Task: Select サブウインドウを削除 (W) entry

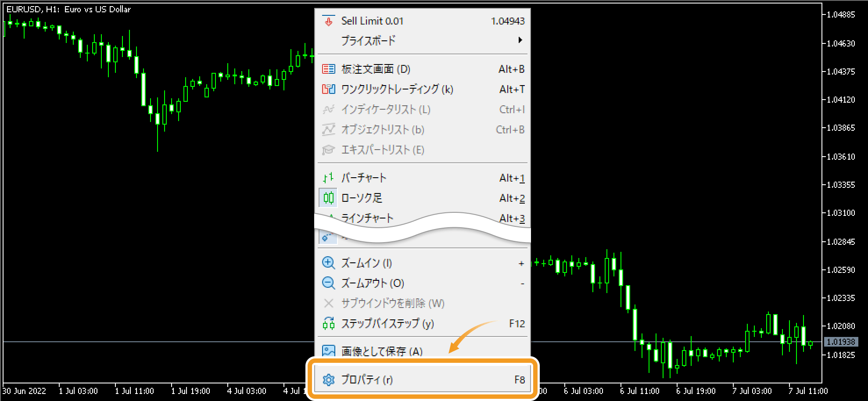Action: pyautogui.click(x=423, y=303)
